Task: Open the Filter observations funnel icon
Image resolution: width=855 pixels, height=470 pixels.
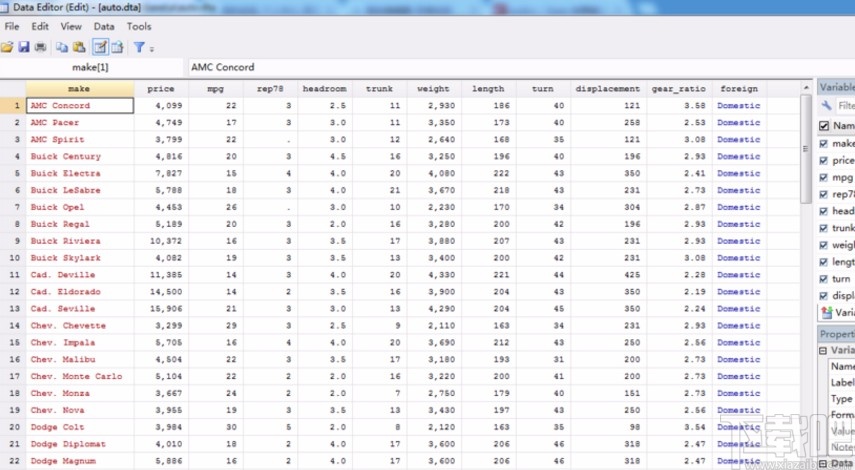Action: 139,47
